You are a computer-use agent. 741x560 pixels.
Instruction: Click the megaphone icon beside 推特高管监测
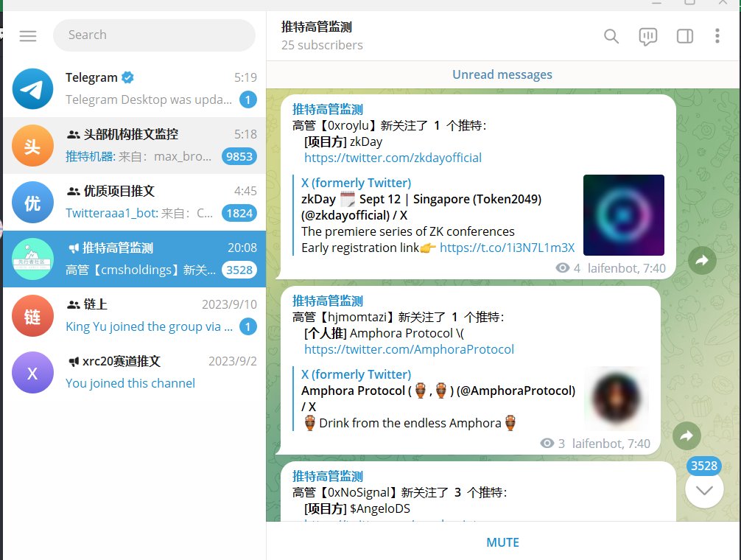click(x=74, y=248)
